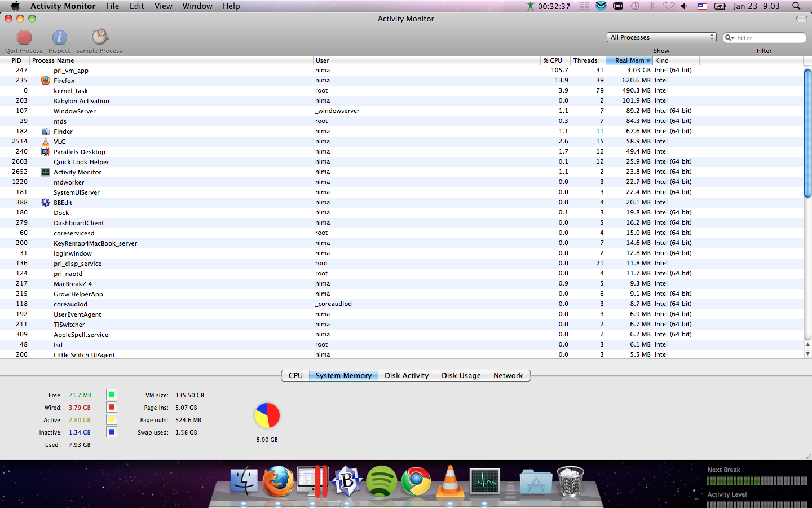Image resolution: width=812 pixels, height=508 pixels.
Task: Switch to the Disk Usage tab
Action: click(x=461, y=375)
